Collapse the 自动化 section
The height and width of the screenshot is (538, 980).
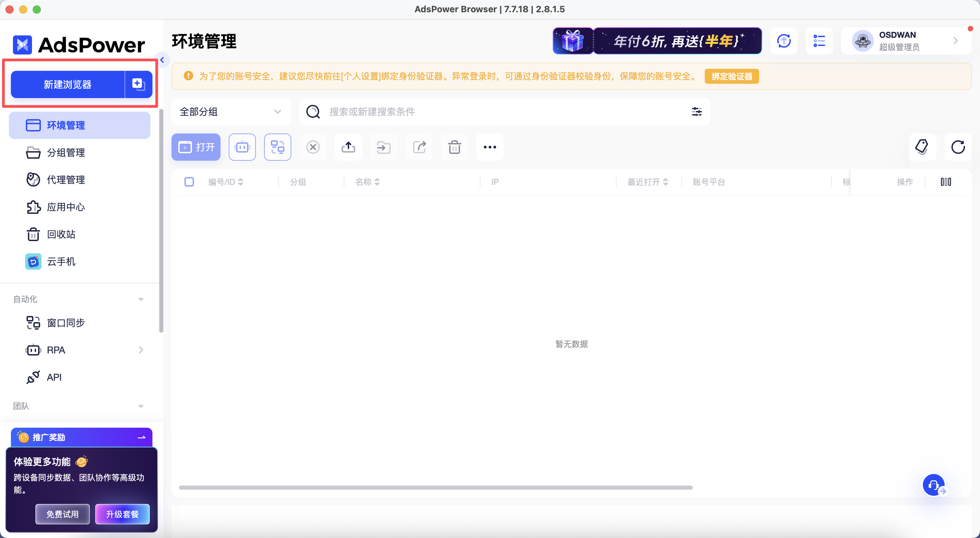[141, 299]
